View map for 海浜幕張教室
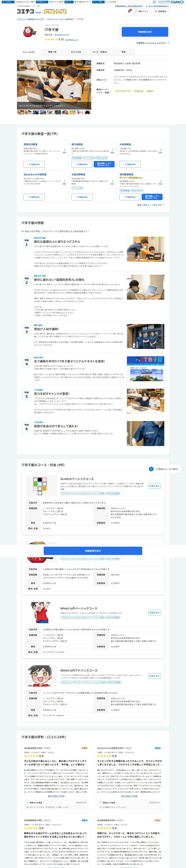Viewport: 186px width, 868px height. pyautogui.click(x=130, y=197)
